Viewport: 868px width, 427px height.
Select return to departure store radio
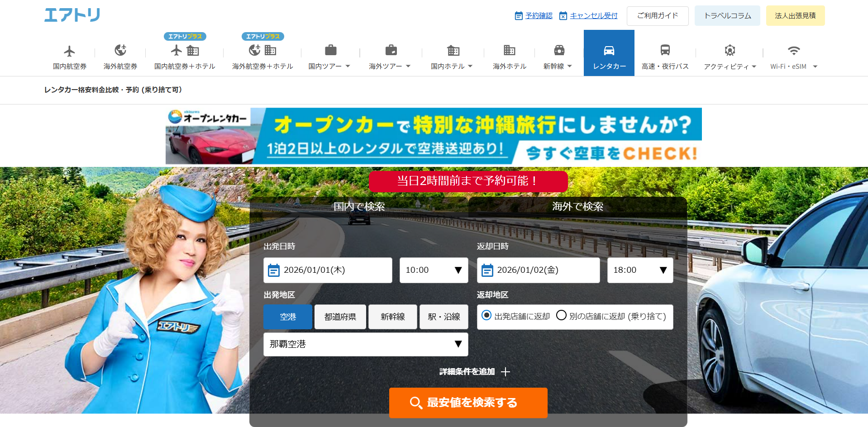[x=486, y=315]
